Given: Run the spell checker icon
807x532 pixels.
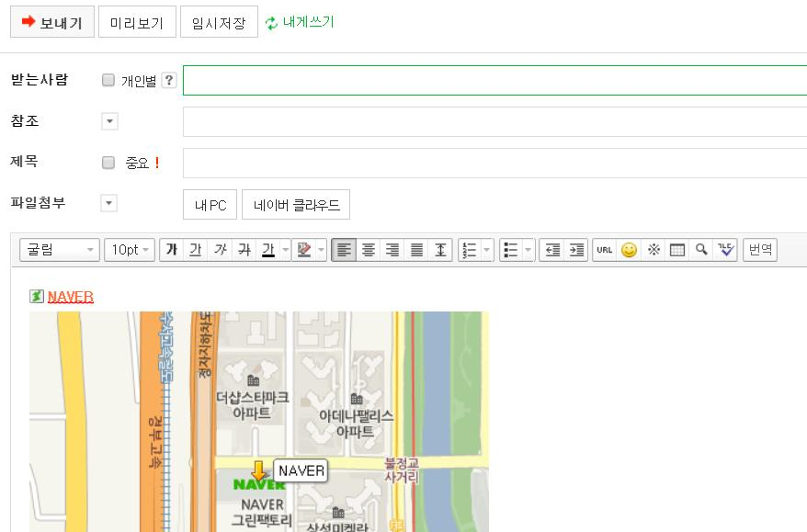Looking at the screenshot, I should click(726, 250).
